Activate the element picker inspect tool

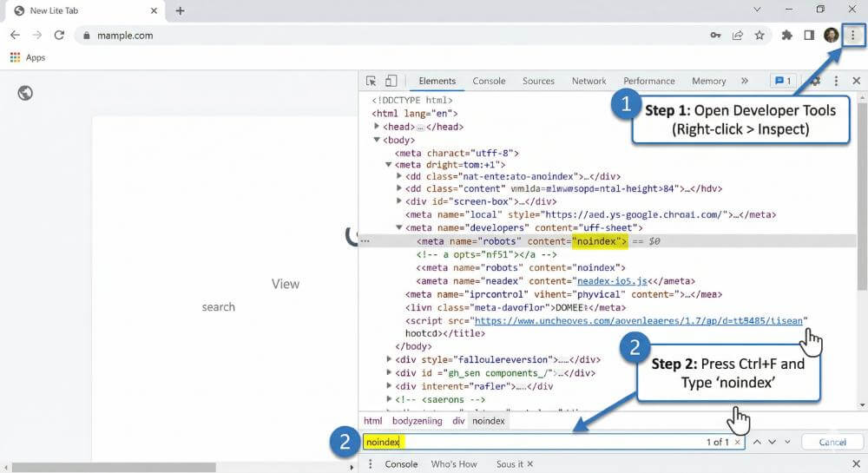[372, 81]
